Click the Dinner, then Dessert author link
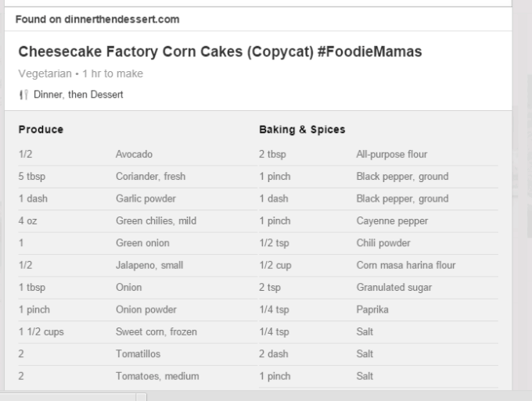Screen dimensions: 532x401 (78, 95)
